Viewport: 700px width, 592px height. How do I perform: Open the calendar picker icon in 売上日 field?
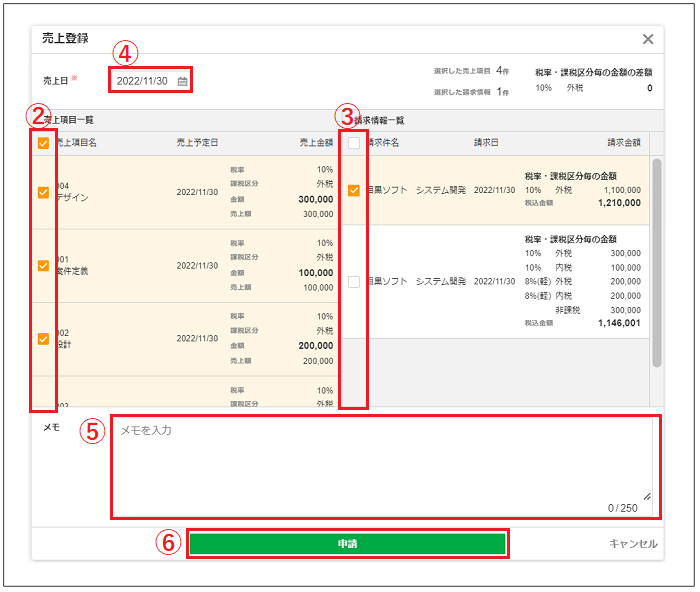(x=182, y=81)
